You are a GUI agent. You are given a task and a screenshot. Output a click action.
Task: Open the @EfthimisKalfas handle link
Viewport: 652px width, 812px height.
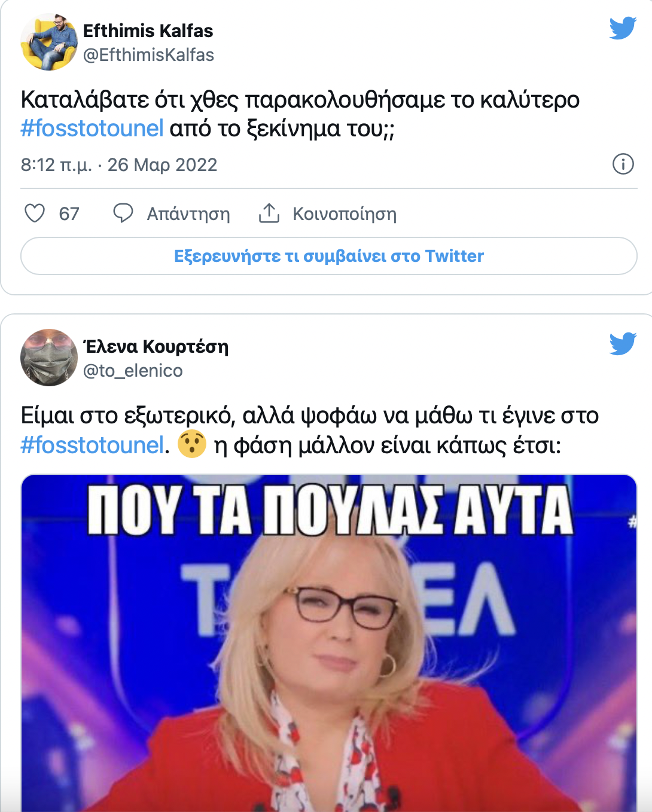(x=148, y=55)
